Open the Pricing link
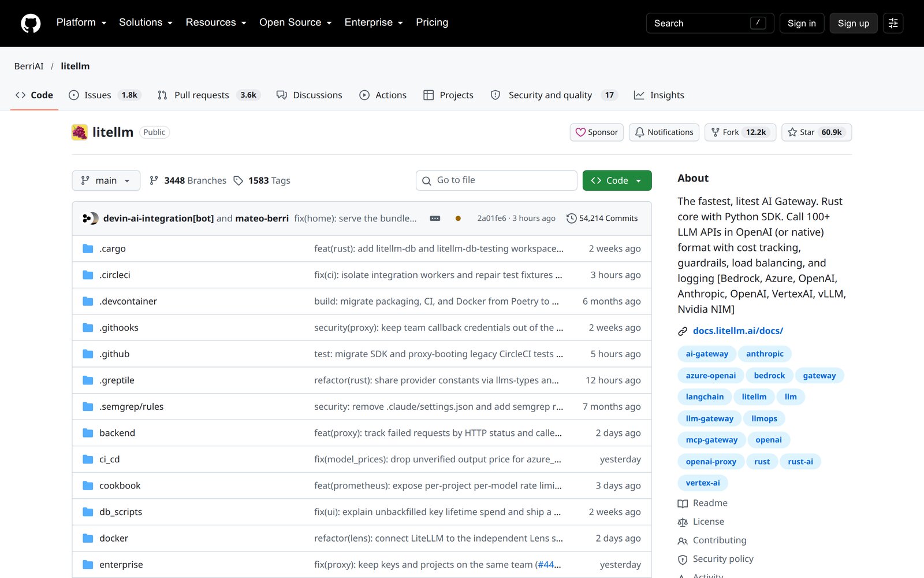 [432, 23]
